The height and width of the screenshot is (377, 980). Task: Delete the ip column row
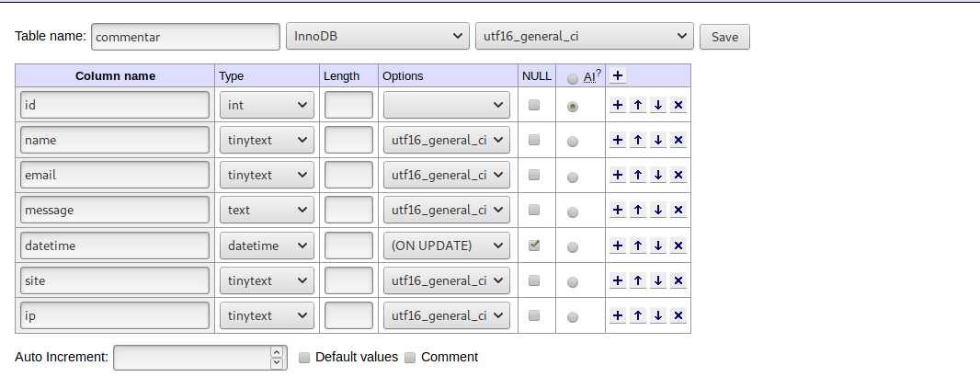678,315
